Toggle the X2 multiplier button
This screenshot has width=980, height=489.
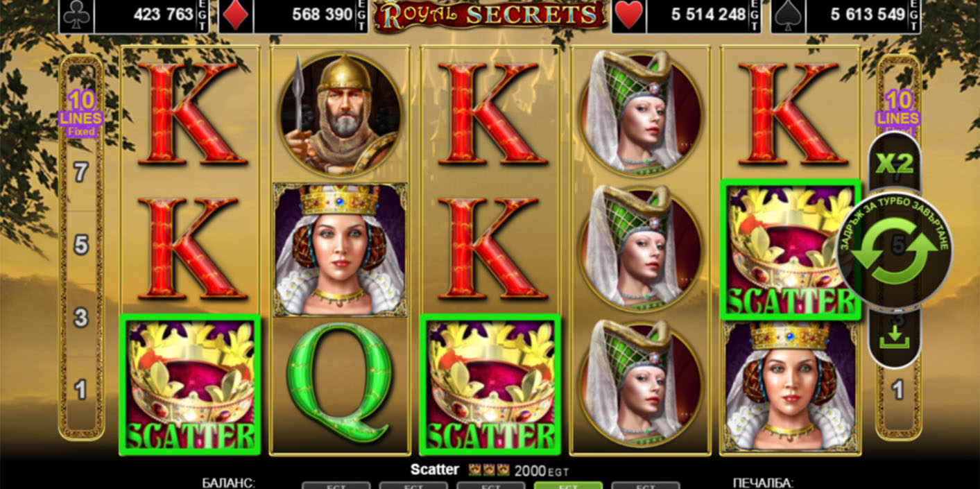pos(895,164)
